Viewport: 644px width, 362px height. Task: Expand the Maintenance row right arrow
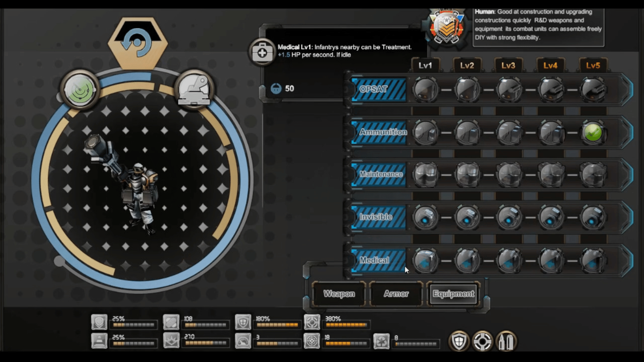[627, 175]
